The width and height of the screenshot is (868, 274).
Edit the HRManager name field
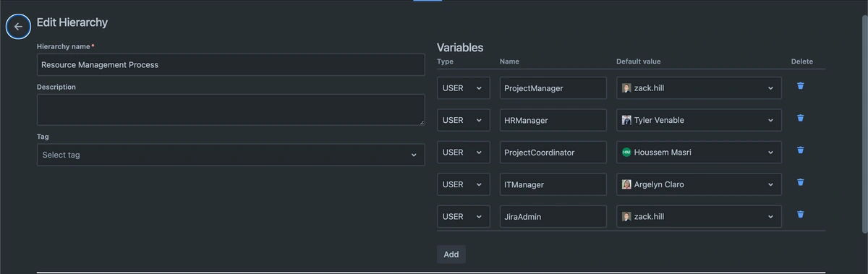[553, 120]
